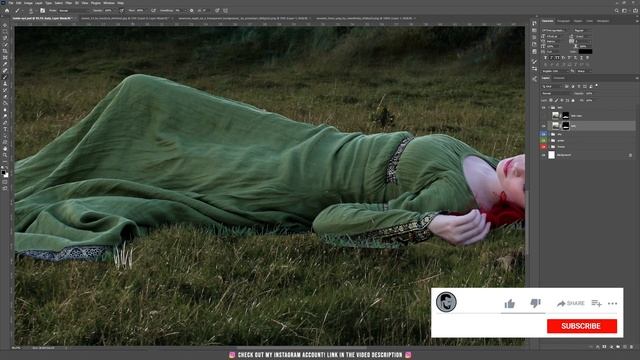Open the Image menu

28,3
